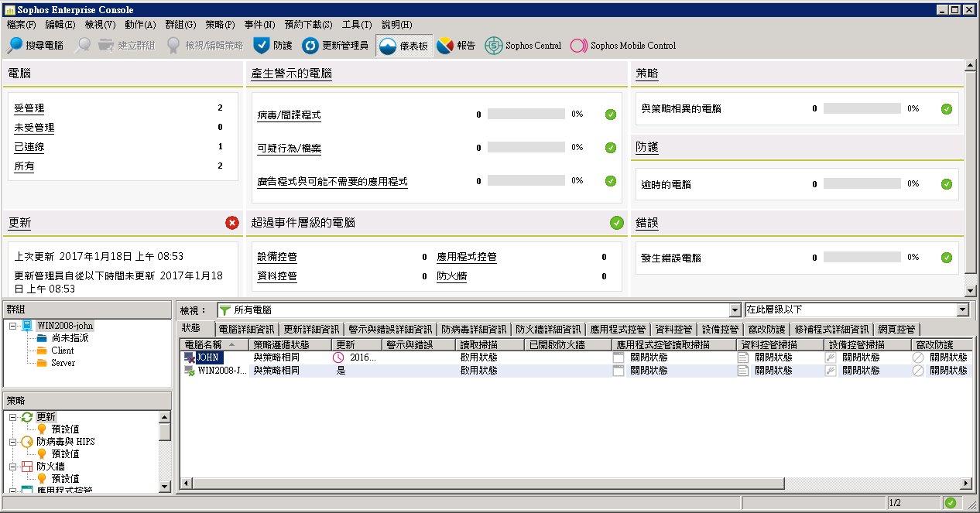Collapse the 防病毒與 HIPS policy node

pos(12,442)
